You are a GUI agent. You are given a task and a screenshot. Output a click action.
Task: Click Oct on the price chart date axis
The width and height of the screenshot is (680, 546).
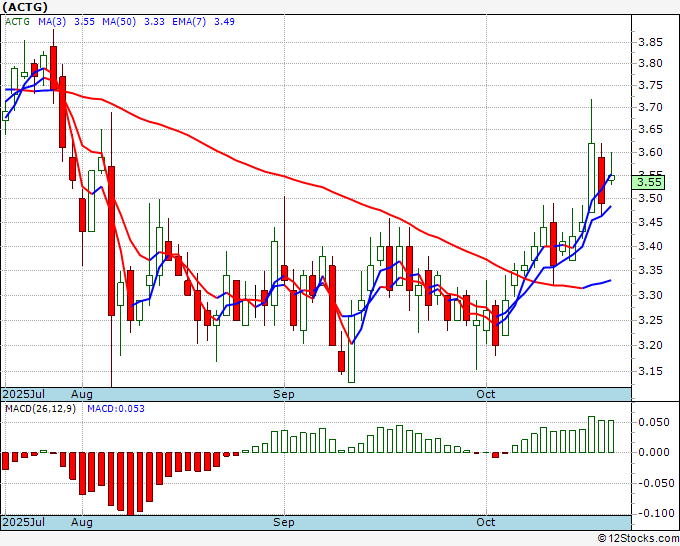tap(486, 394)
